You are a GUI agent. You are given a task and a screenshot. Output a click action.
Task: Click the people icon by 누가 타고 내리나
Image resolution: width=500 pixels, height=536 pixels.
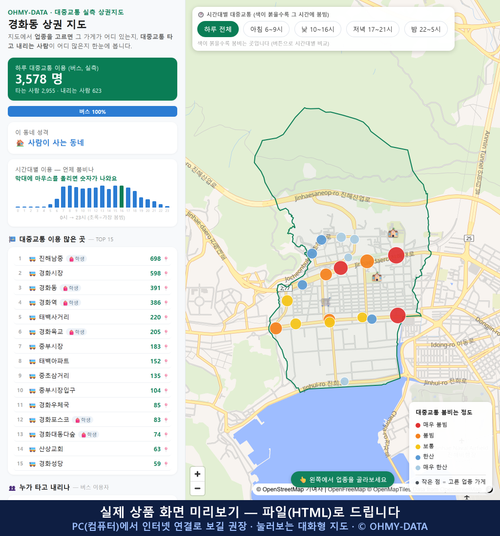pos(12,488)
